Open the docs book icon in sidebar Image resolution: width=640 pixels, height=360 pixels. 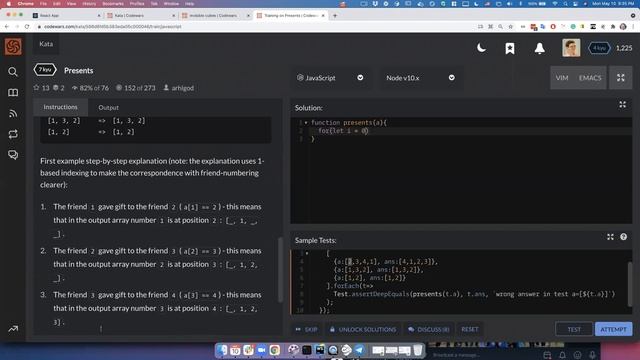coord(13,93)
